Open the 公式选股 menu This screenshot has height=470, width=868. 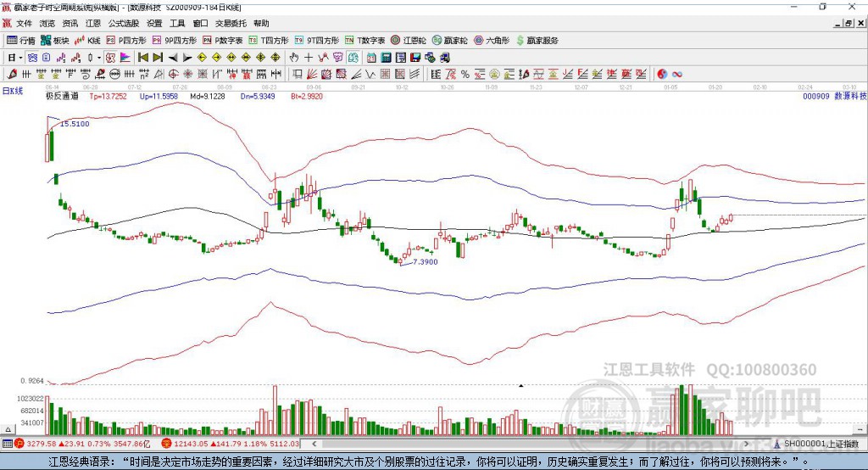123,24
